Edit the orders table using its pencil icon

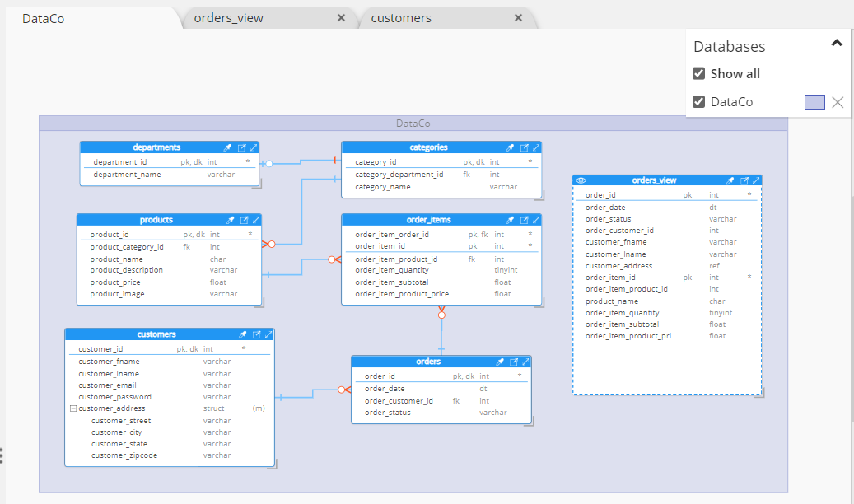click(x=514, y=361)
